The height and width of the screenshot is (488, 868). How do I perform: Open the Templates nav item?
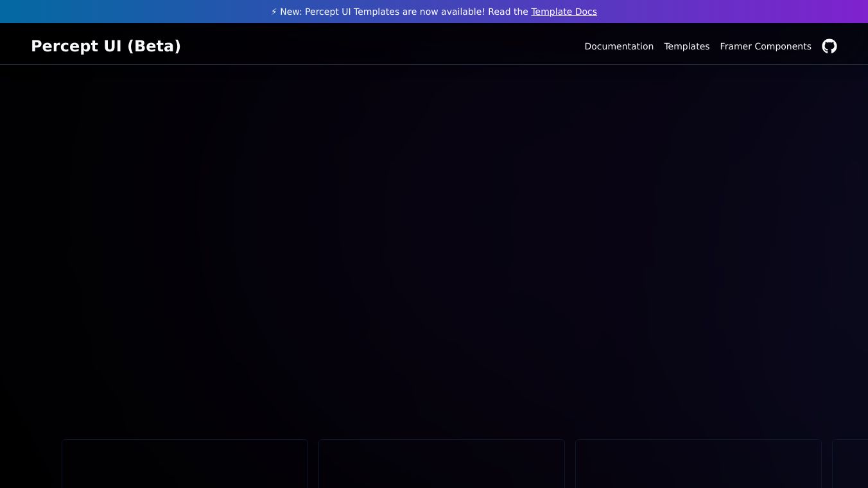tap(686, 46)
